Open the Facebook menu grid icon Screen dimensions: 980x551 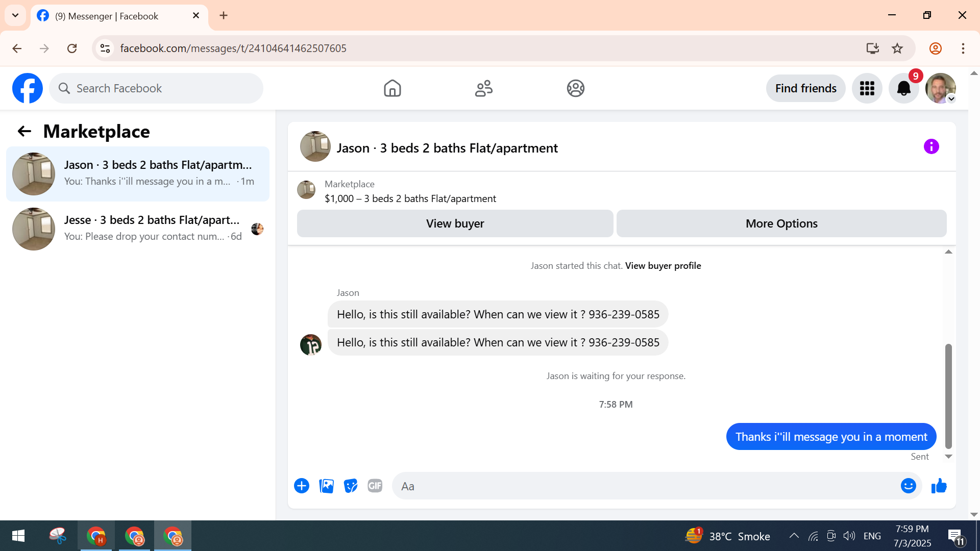(x=867, y=89)
